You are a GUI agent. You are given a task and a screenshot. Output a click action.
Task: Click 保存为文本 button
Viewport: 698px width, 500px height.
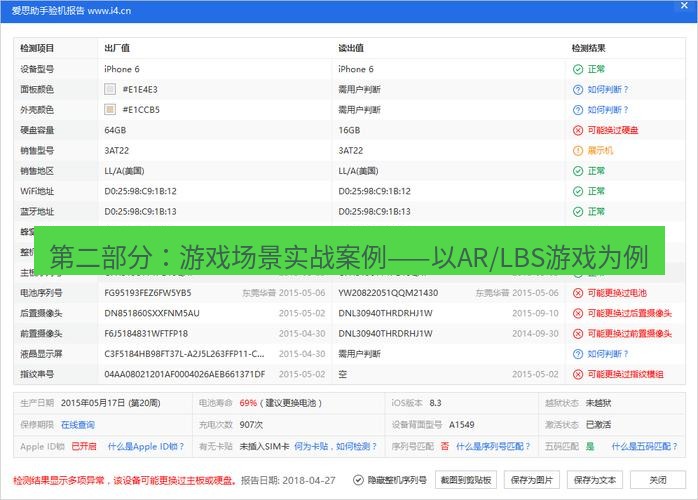[x=595, y=480]
